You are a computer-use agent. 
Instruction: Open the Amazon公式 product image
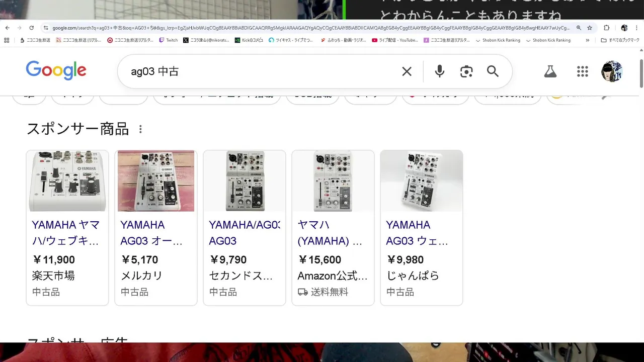(333, 181)
